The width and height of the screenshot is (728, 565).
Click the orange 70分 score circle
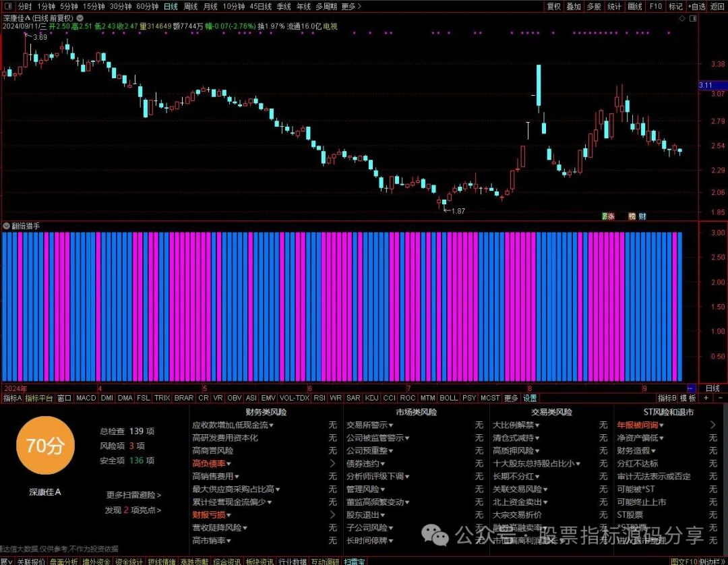[x=45, y=445]
